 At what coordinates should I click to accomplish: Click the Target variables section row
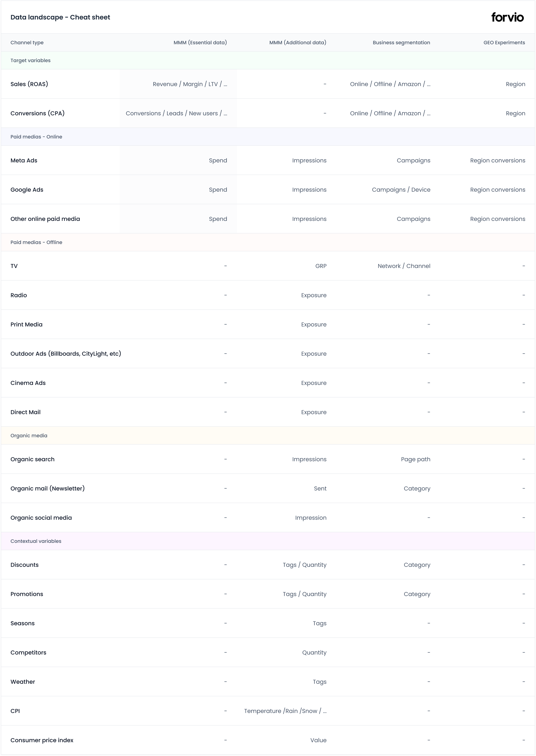coord(268,60)
